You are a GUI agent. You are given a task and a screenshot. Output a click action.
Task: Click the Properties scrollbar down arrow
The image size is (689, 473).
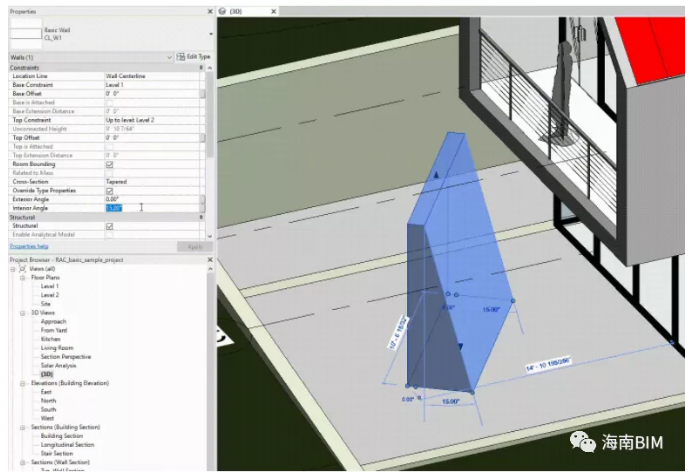pyautogui.click(x=210, y=236)
